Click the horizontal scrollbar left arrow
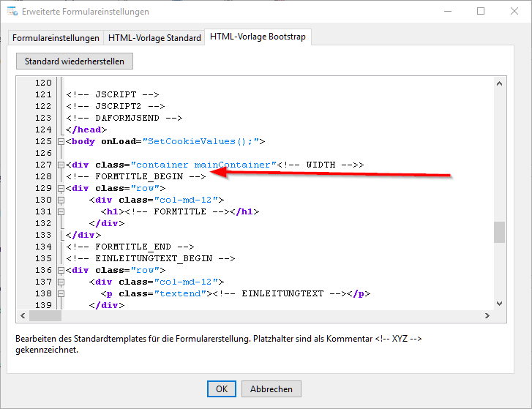 coord(23,316)
